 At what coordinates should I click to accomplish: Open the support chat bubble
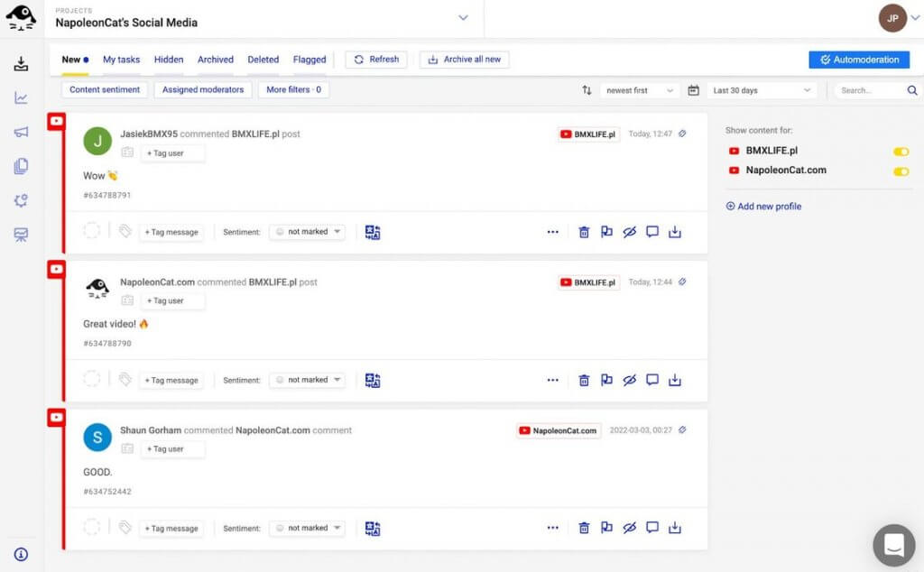tap(894, 545)
